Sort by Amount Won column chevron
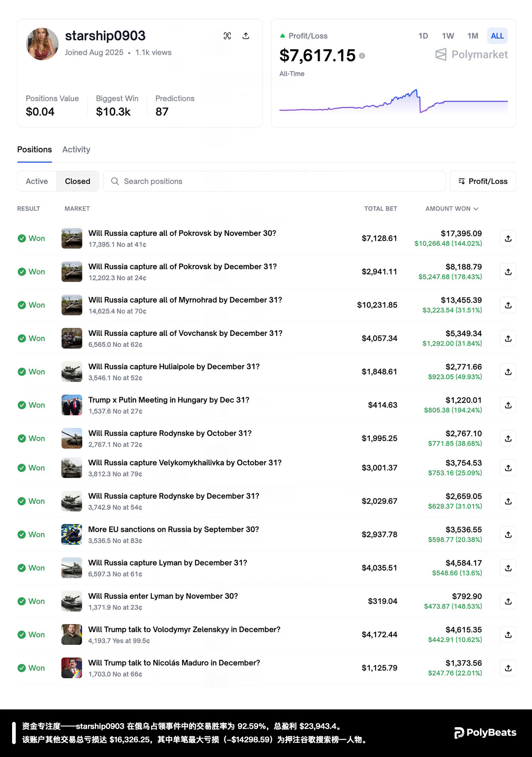The height and width of the screenshot is (757, 532). 476,209
